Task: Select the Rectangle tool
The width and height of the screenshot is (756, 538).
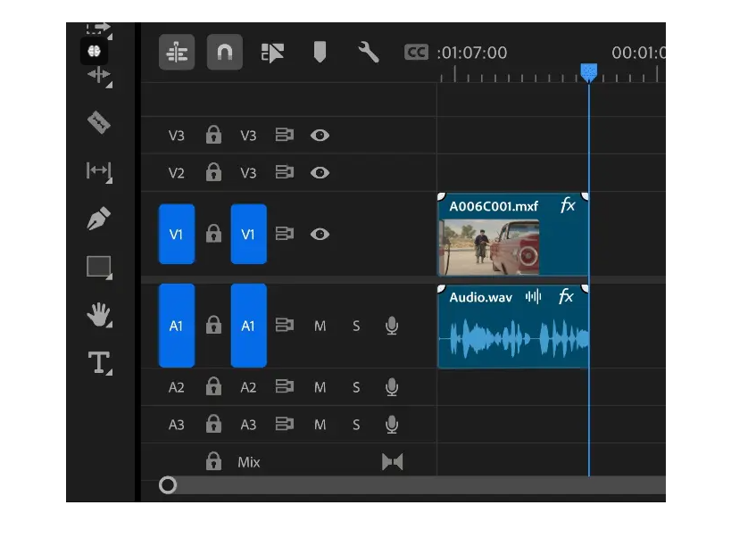Action: click(99, 267)
